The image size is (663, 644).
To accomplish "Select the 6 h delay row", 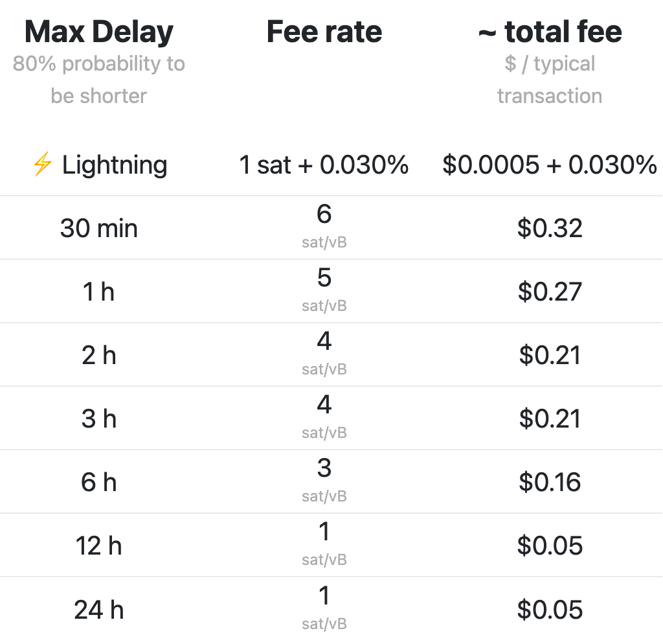I will point(99,482).
